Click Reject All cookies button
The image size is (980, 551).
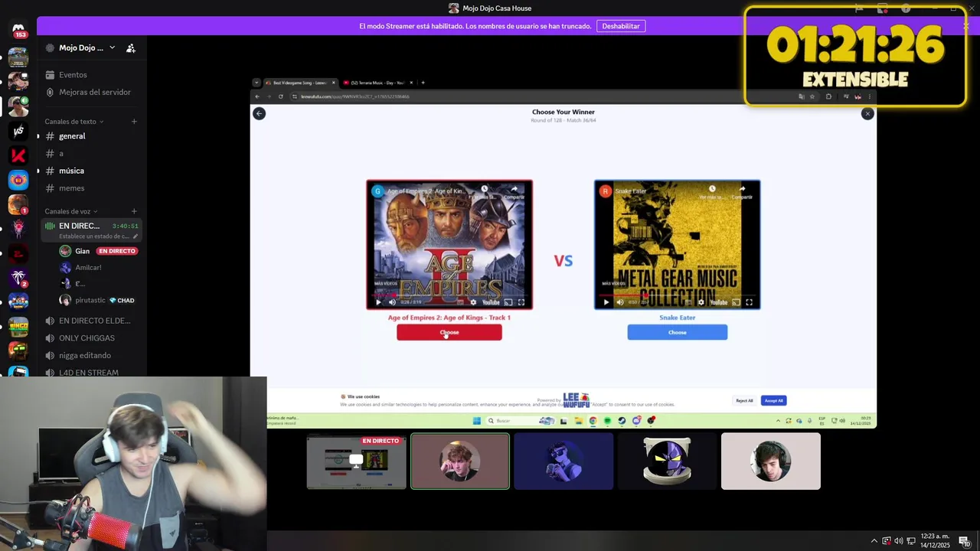744,400
